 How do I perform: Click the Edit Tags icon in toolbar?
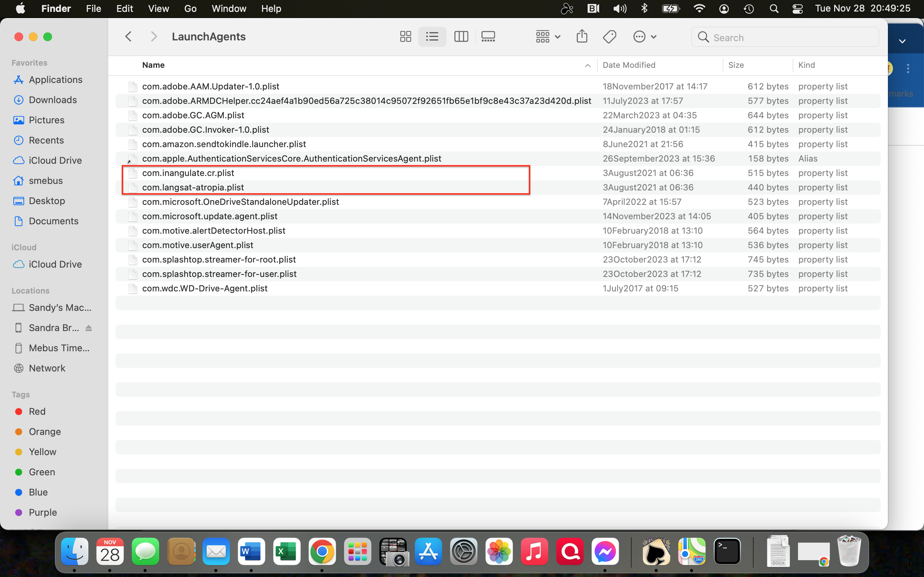coord(609,37)
